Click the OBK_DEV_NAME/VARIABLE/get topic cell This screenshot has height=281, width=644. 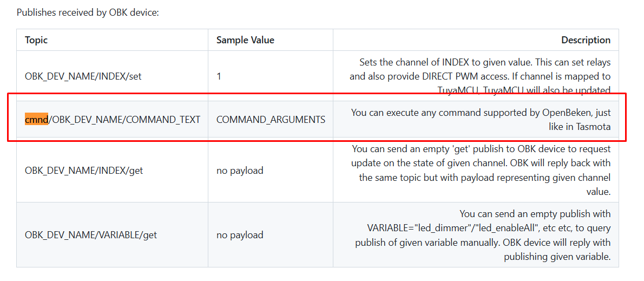pos(91,235)
